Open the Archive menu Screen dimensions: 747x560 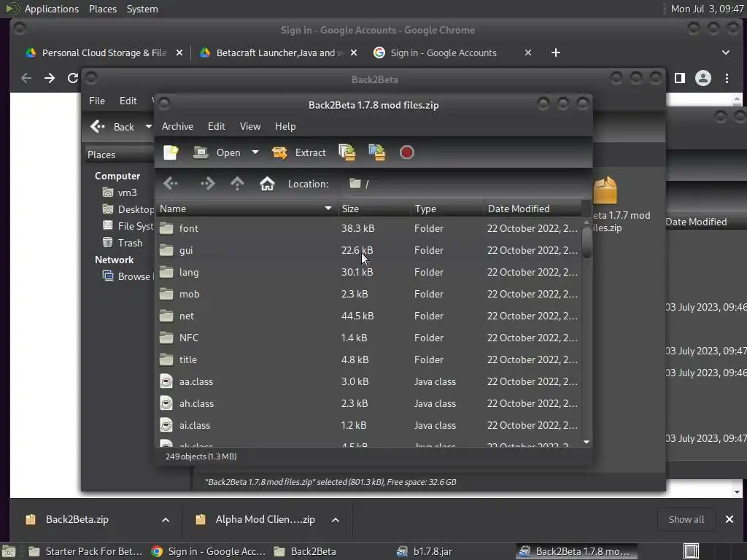click(x=177, y=127)
